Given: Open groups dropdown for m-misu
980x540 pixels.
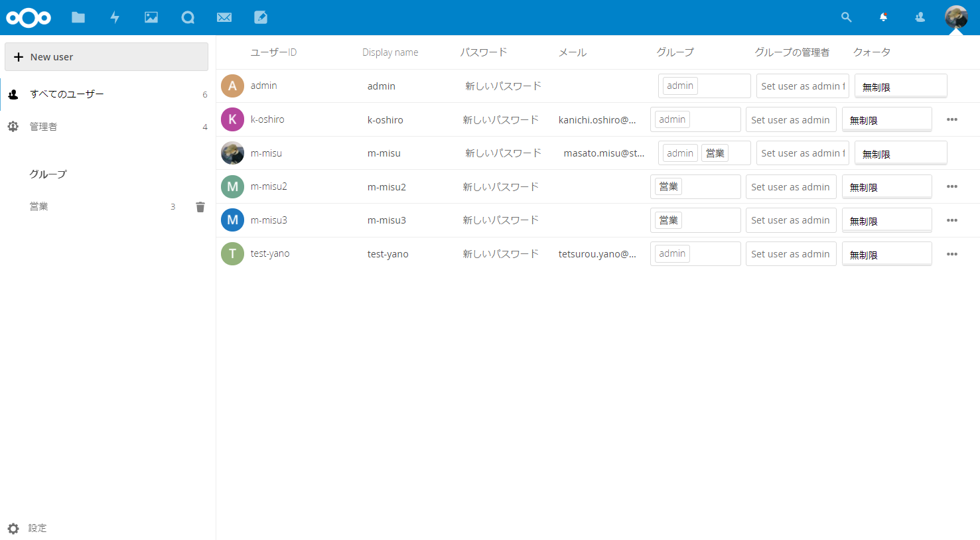Looking at the screenshot, I should [x=704, y=153].
